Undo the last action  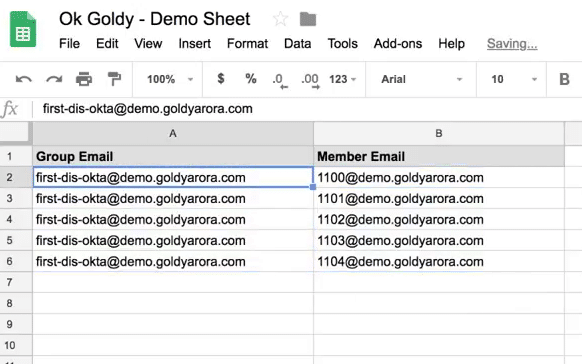23,79
